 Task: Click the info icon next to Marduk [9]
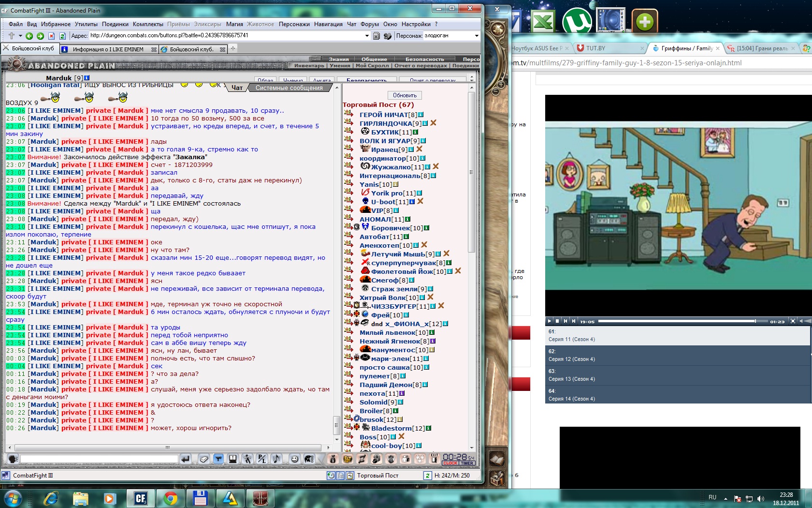click(x=87, y=77)
